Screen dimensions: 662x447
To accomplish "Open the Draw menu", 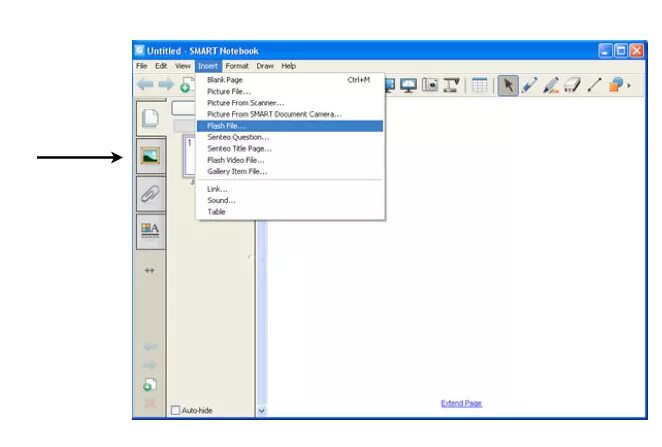I will (x=265, y=66).
